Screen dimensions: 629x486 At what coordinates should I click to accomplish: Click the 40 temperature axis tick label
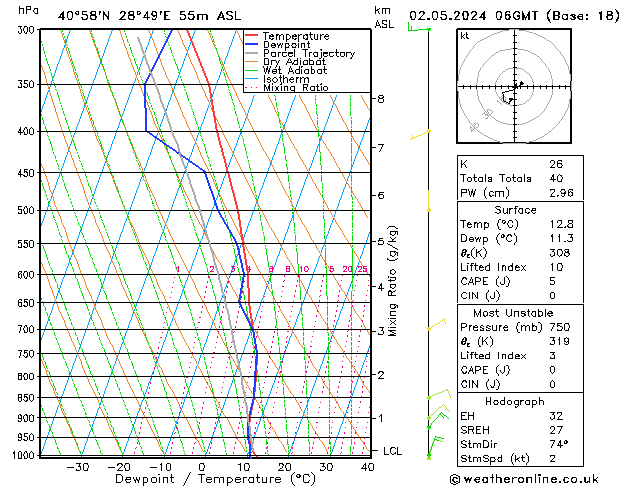[367, 468]
